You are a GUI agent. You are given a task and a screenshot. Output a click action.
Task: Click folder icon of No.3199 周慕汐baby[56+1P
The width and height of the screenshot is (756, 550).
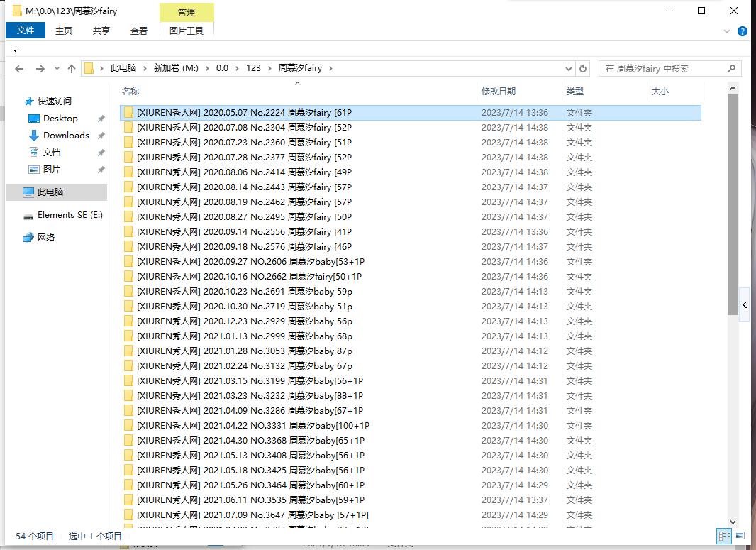point(128,380)
